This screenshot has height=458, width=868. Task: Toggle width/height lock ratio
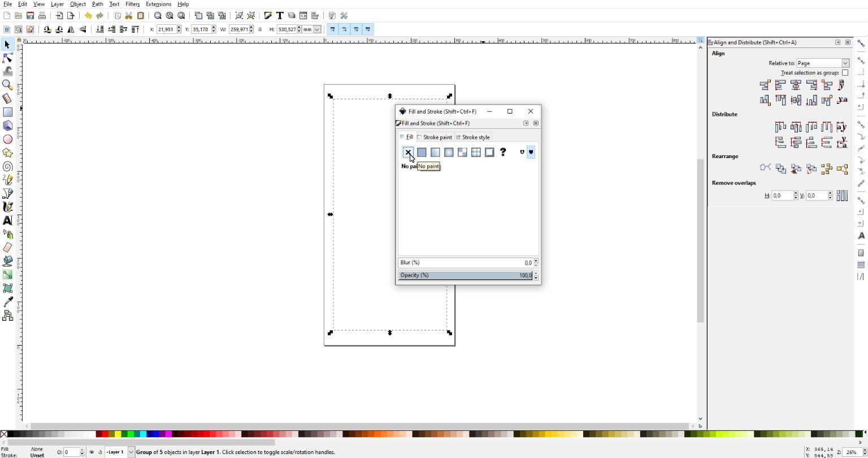pyautogui.click(x=260, y=29)
